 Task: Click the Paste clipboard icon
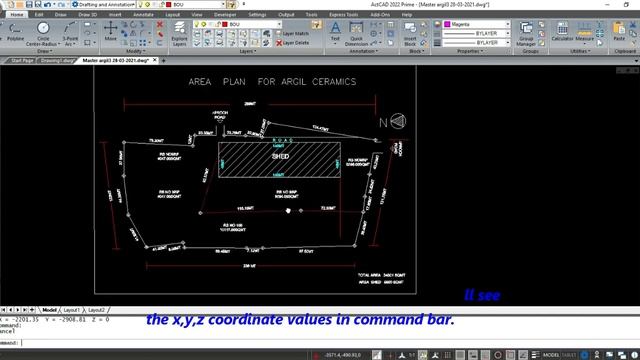coord(619,31)
